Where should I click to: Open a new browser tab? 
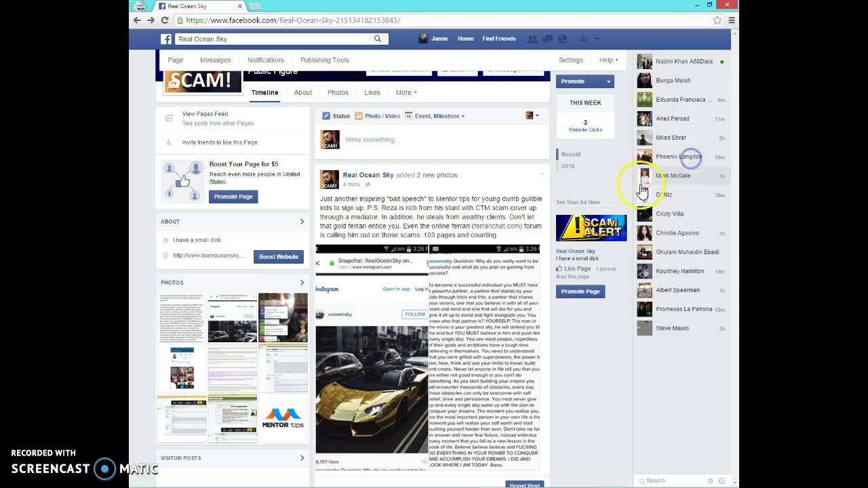pyautogui.click(x=254, y=6)
